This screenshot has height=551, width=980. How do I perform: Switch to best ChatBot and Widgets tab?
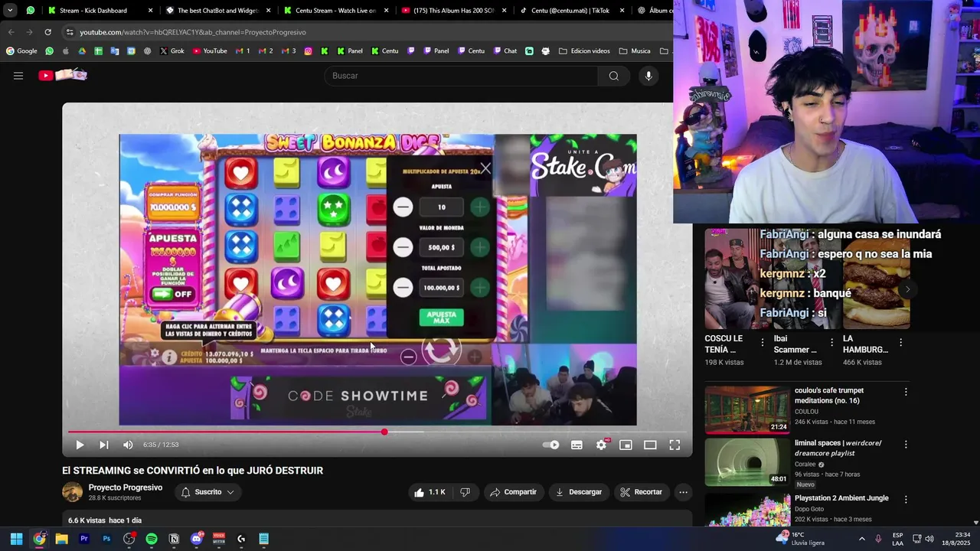217,11
